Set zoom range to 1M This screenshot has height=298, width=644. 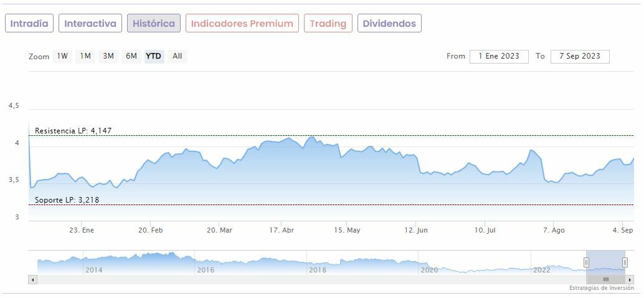click(85, 56)
